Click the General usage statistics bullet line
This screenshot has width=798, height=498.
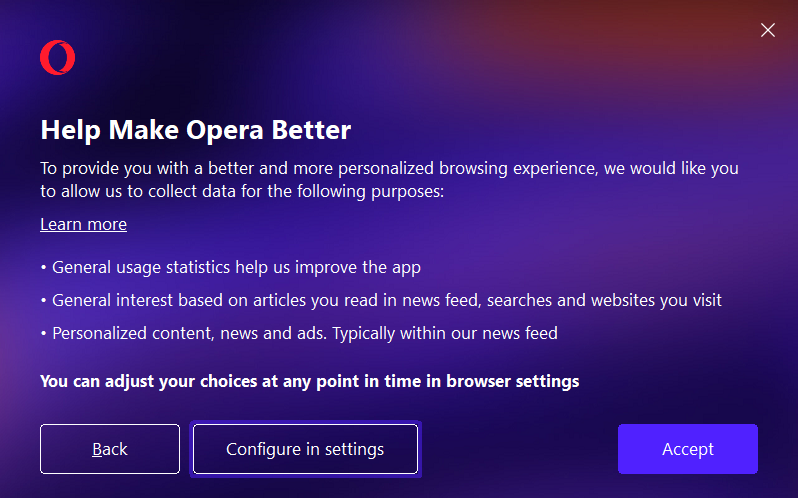(x=231, y=268)
